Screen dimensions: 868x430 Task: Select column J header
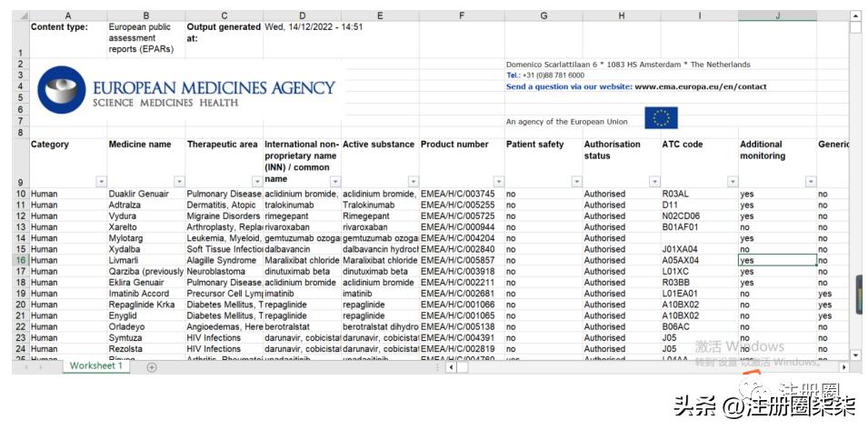777,16
